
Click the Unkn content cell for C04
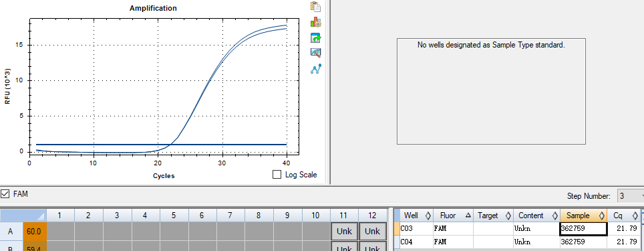click(536, 241)
